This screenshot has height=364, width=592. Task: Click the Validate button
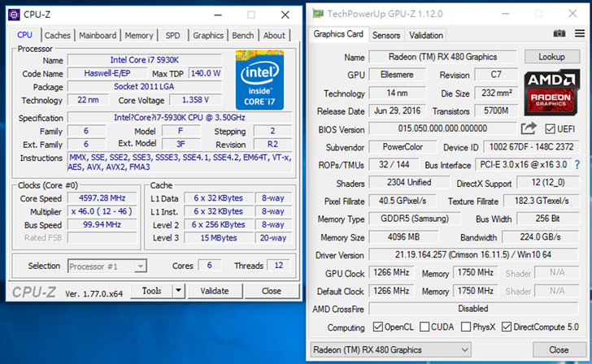(x=215, y=291)
